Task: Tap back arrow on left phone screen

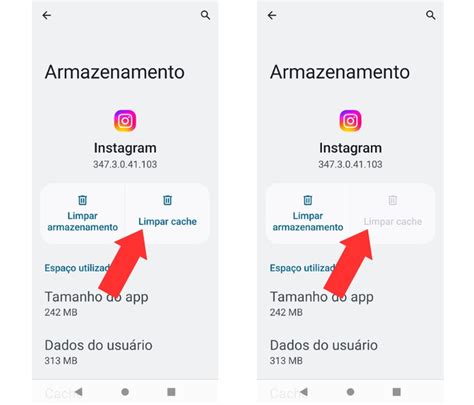Action: tap(47, 15)
